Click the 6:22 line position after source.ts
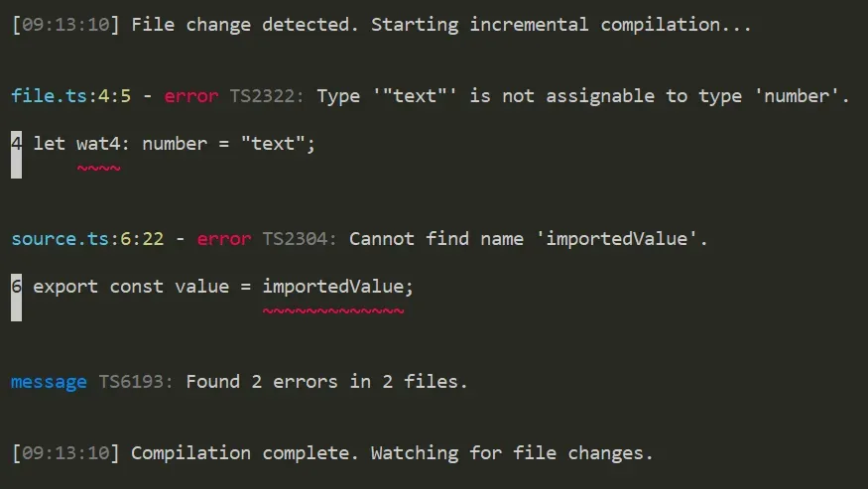The image size is (868, 489). click(153, 239)
